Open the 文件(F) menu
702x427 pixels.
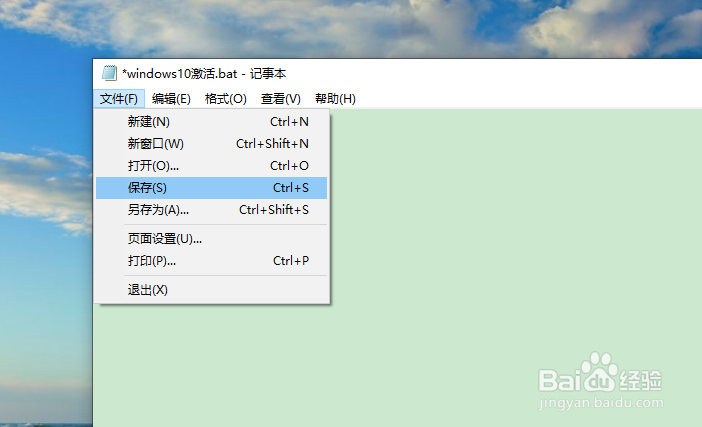click(x=119, y=99)
